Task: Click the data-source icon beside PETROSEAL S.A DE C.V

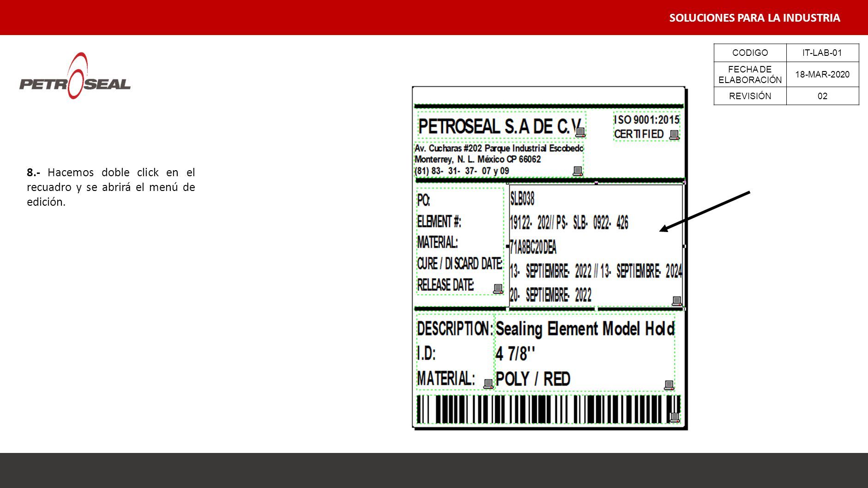Action: tap(581, 132)
